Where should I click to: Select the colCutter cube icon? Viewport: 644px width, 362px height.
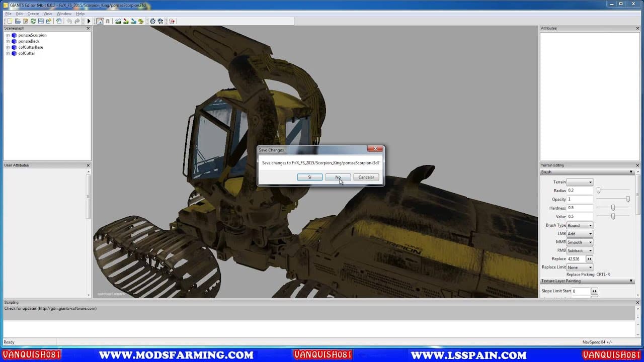[x=14, y=53]
